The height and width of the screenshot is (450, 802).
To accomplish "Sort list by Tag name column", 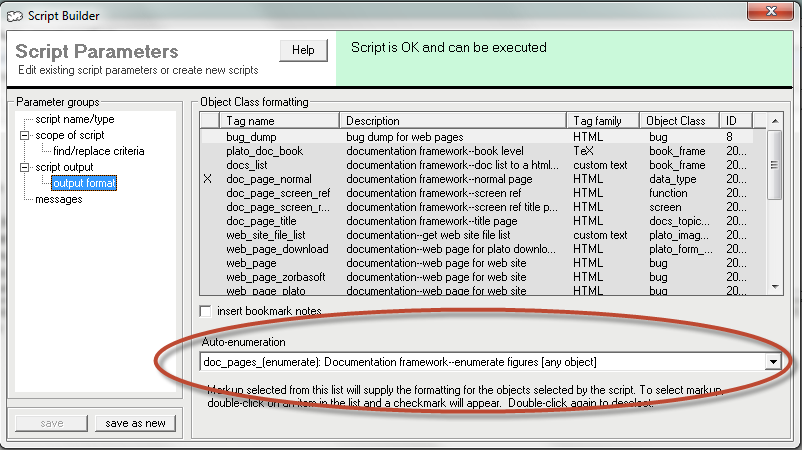I will (280, 121).
